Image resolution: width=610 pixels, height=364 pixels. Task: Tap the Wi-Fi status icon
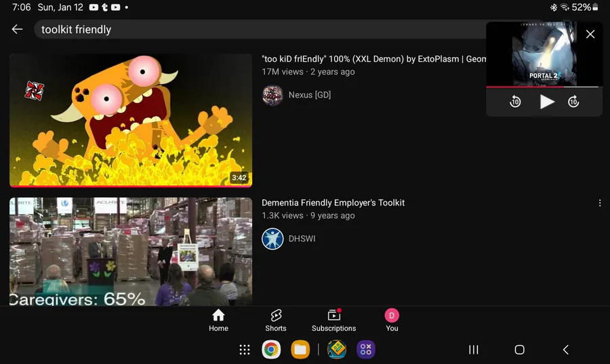click(x=565, y=7)
